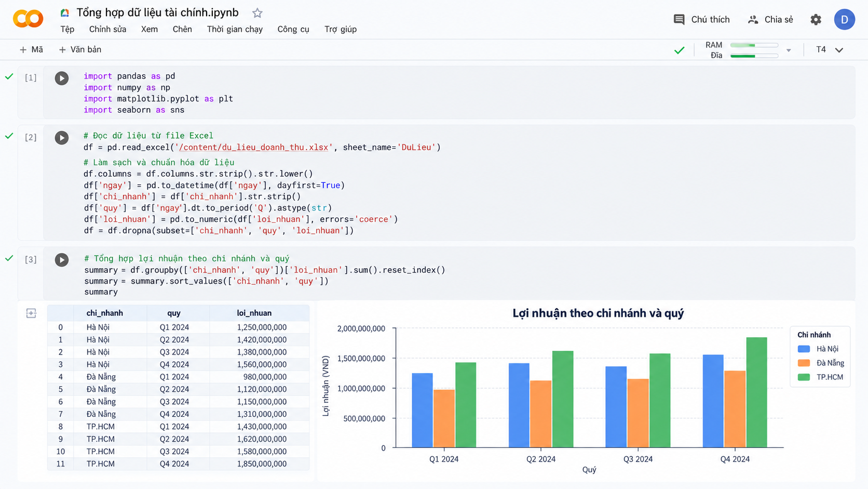The height and width of the screenshot is (489, 868).
Task: Click the TP.HCM green legend swatch
Action: (x=804, y=377)
